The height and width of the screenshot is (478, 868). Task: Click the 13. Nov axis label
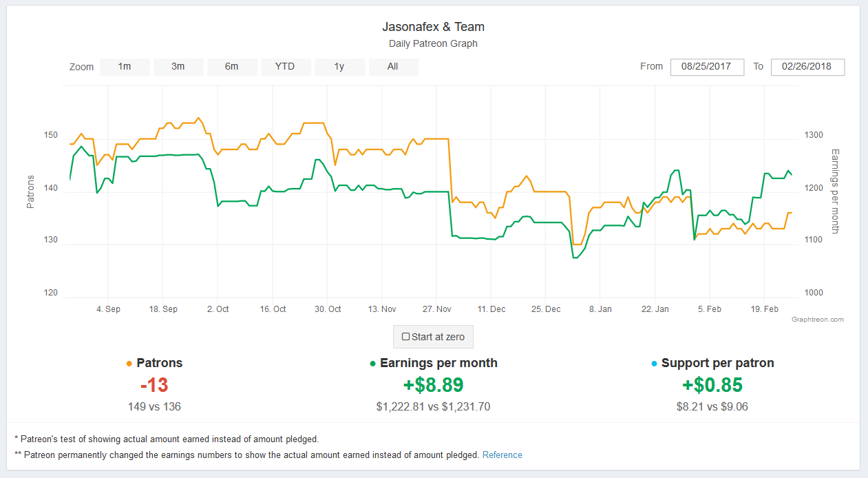(x=382, y=309)
